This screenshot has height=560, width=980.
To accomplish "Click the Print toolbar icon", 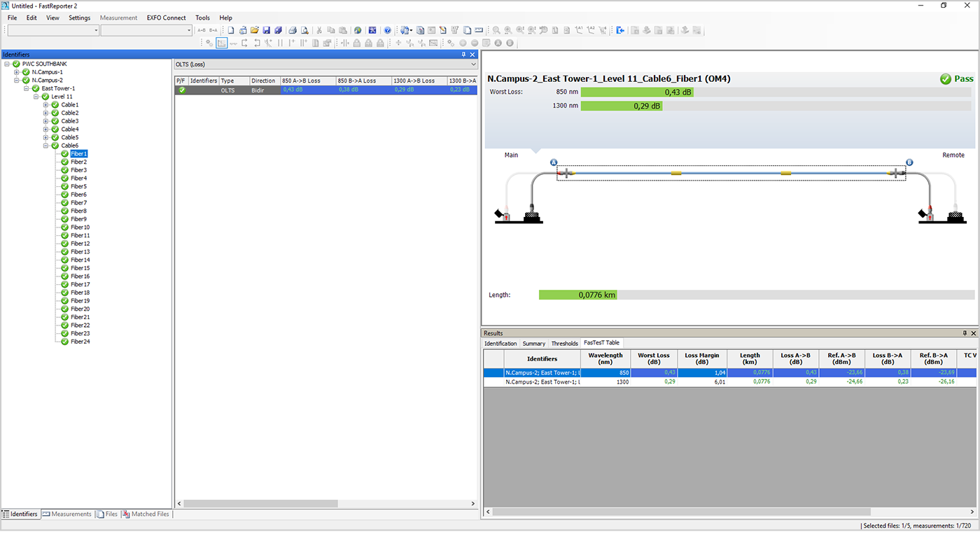I will point(293,30).
